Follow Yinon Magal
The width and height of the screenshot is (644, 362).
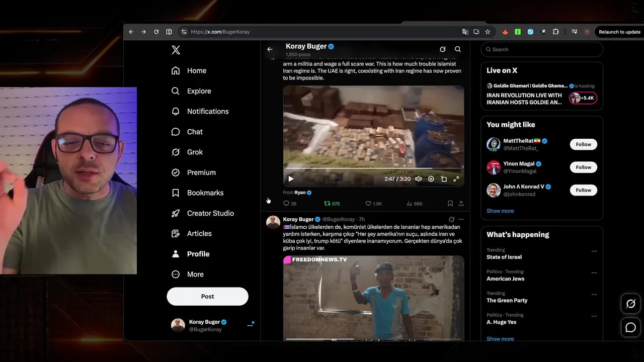point(584,167)
